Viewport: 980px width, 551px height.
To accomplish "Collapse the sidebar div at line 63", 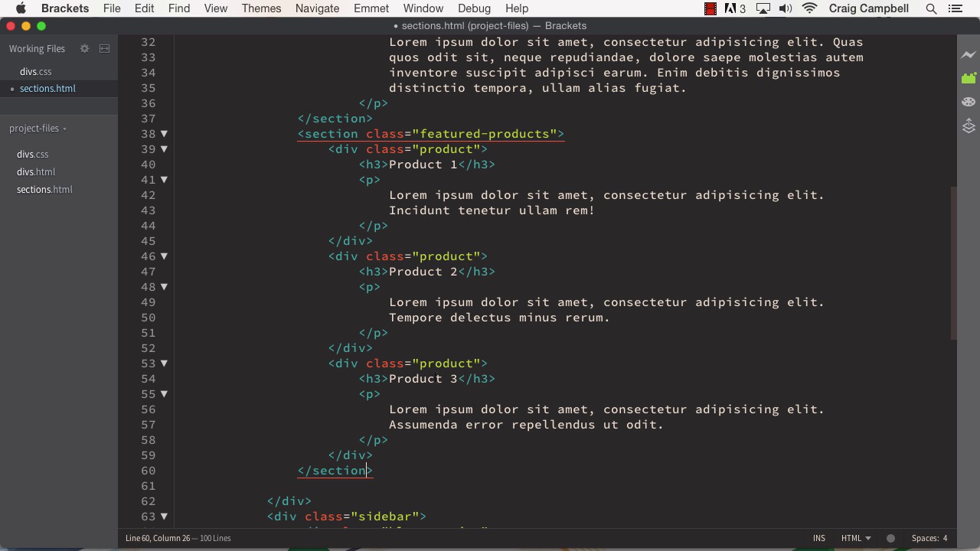I will pyautogui.click(x=164, y=517).
